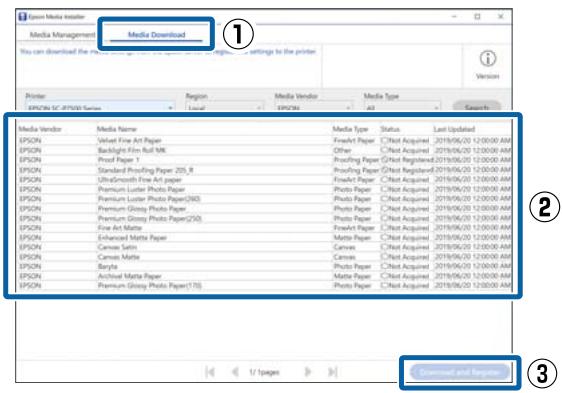The image size is (562, 393).
Task: Go to the first page of results
Action: pos(210,372)
